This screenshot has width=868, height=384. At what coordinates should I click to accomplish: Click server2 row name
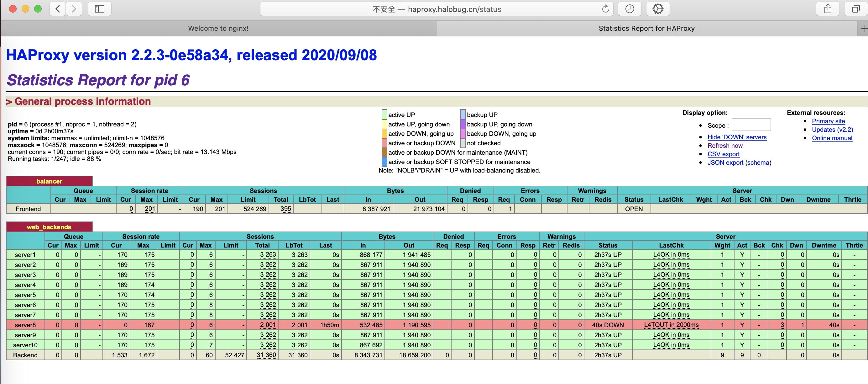[x=25, y=265]
